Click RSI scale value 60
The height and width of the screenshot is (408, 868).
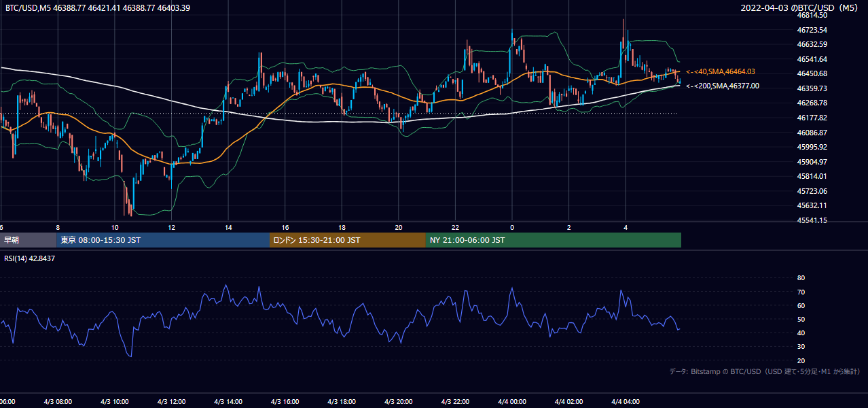801,305
